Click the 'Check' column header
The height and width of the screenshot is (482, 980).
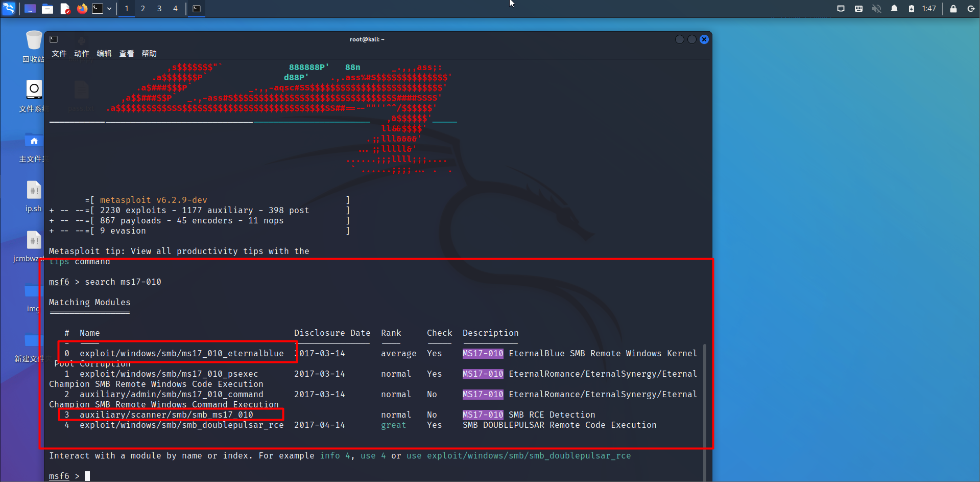440,333
